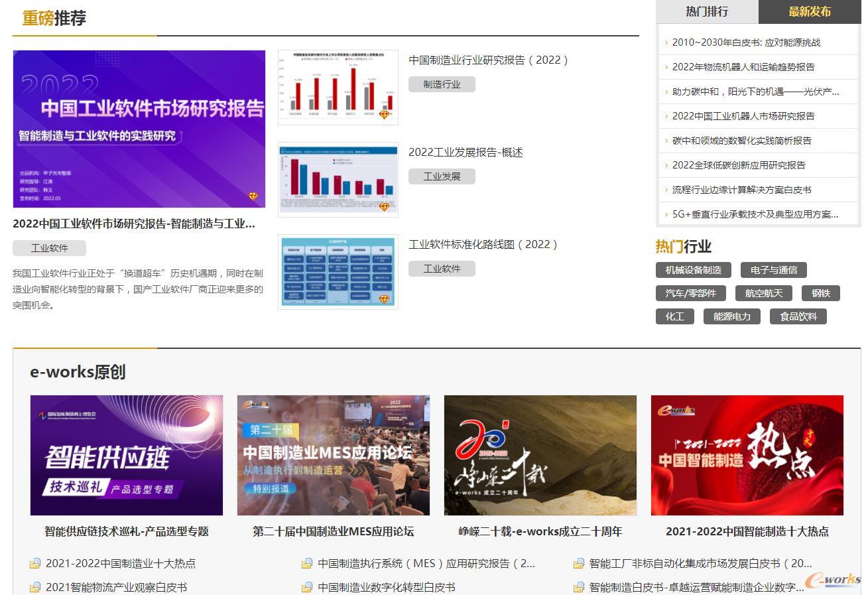Click the e-works原创 section heading
Viewport: 868px width, 595px height.
[78, 372]
